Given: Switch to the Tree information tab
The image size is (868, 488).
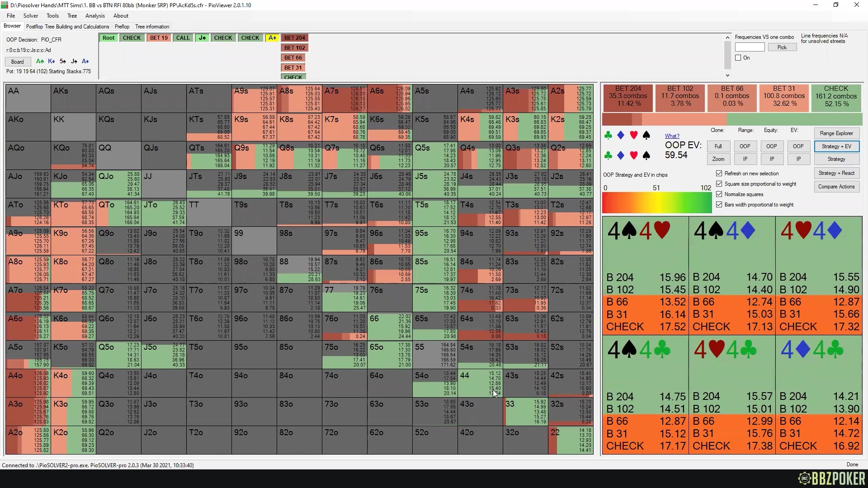Looking at the screenshot, I should [x=152, y=26].
